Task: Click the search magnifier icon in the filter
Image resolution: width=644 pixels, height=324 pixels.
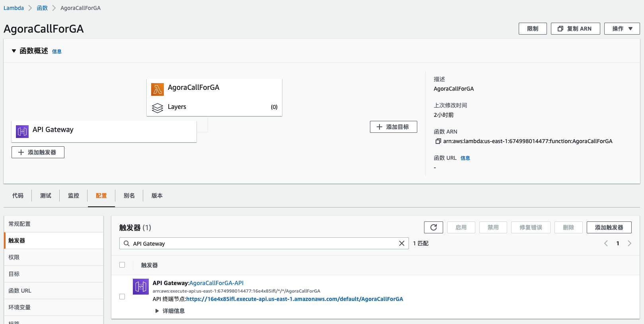Action: (x=126, y=243)
